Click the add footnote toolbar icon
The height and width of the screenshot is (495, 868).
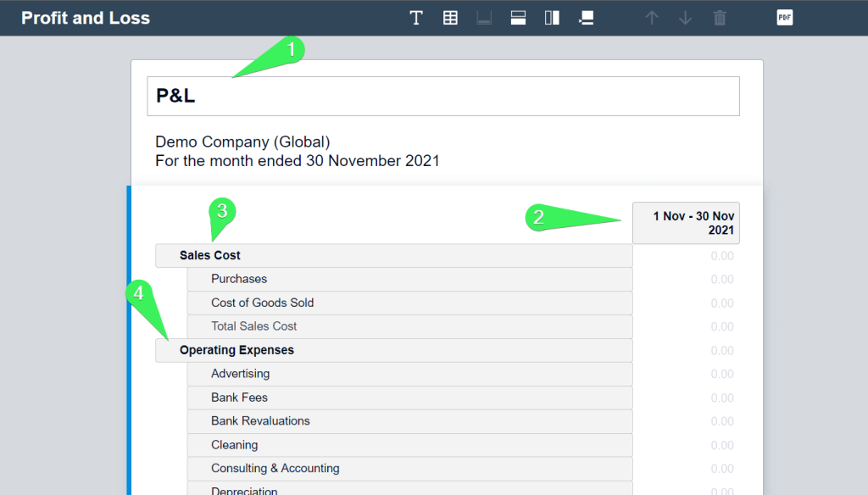point(587,19)
